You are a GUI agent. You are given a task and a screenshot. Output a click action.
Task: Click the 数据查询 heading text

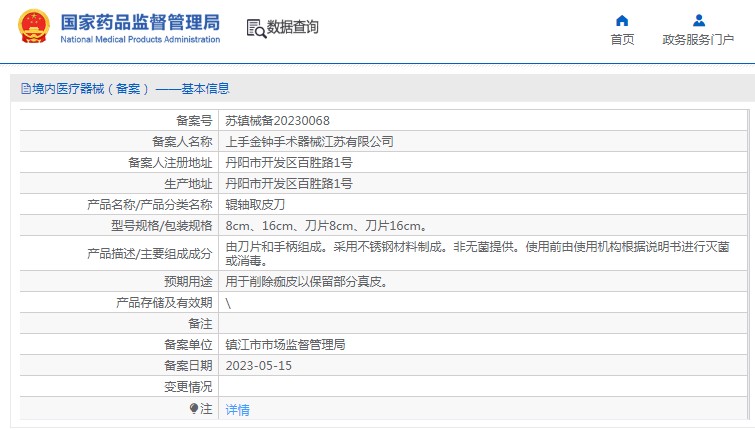[x=293, y=27]
